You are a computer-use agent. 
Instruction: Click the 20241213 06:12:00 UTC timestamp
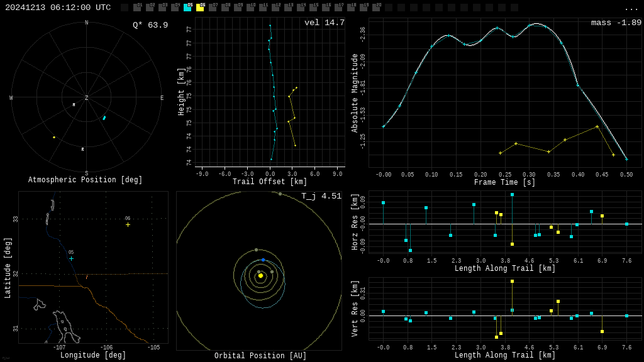(x=58, y=8)
